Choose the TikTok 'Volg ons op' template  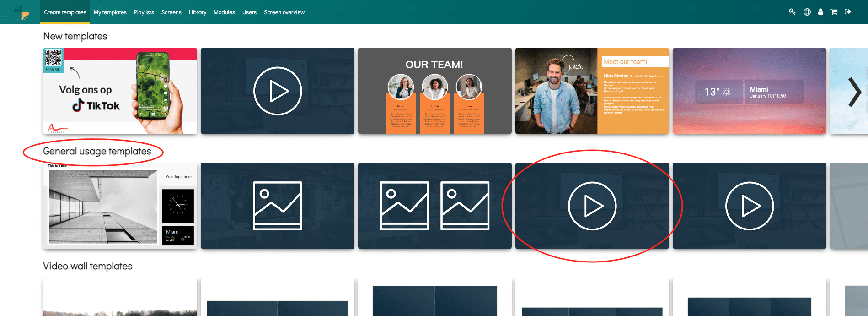[x=120, y=91]
